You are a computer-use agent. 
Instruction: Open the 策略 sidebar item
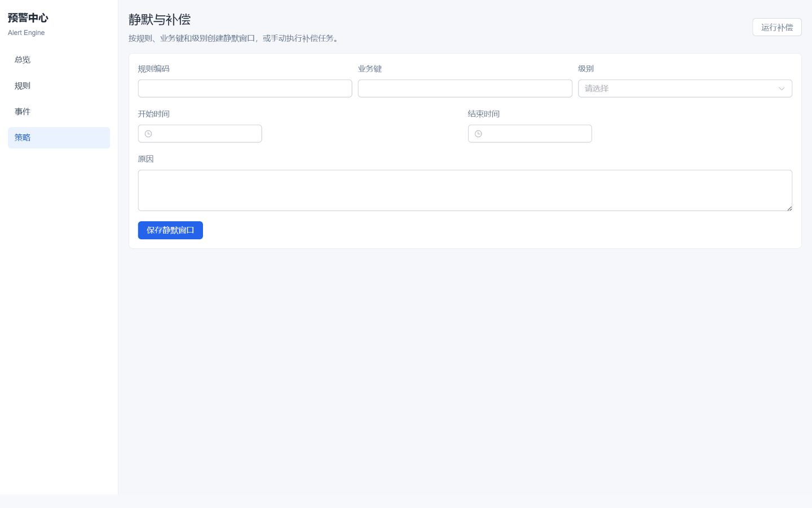pyautogui.click(x=59, y=138)
